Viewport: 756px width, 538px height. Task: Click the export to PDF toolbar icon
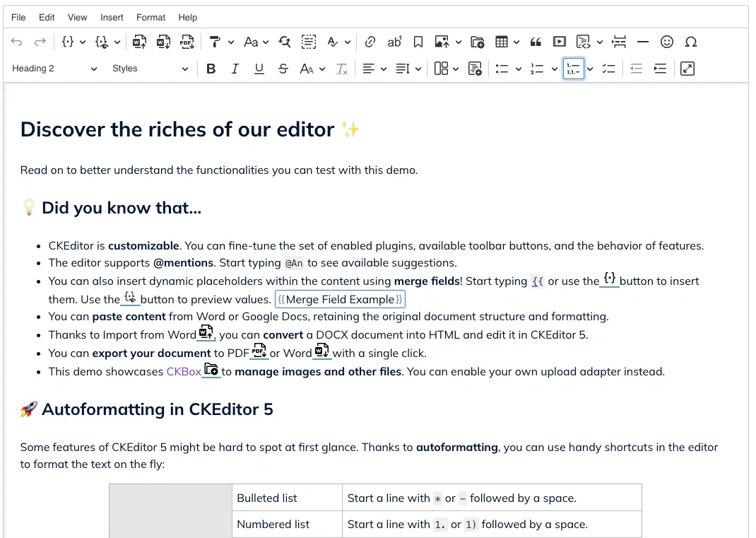pos(187,42)
